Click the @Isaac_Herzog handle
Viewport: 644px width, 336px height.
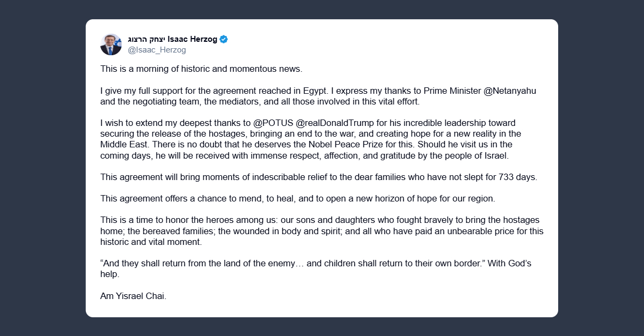157,50
